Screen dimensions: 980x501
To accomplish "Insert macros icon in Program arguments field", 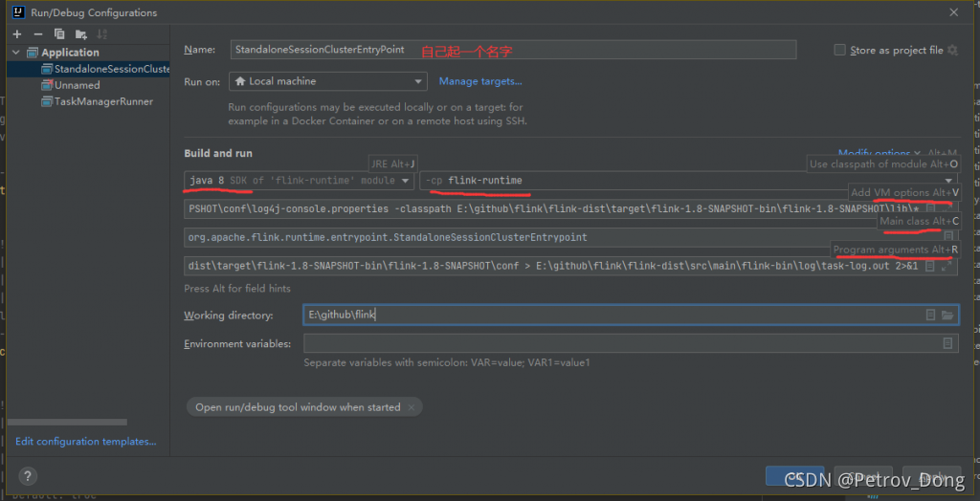I will pyautogui.click(x=930, y=266).
